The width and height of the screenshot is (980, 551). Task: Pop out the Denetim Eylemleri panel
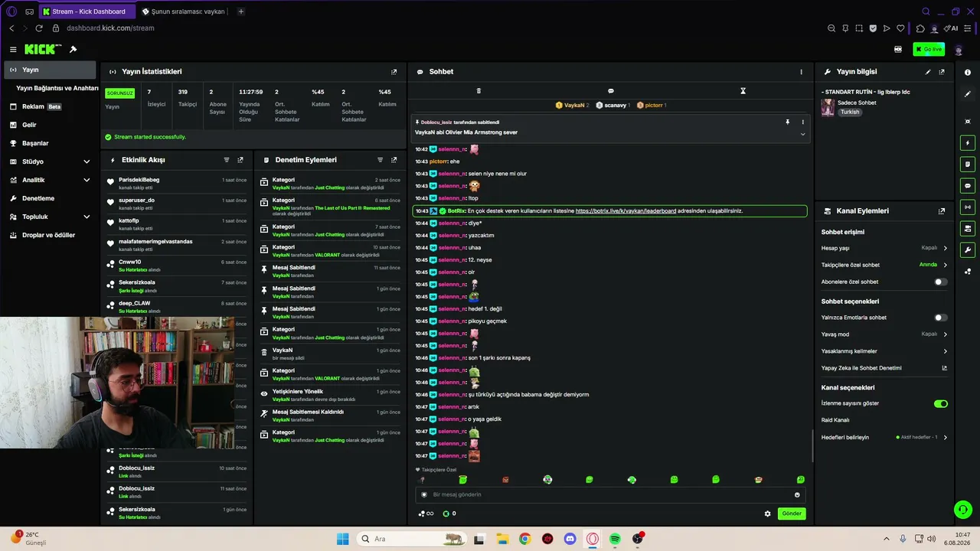(394, 160)
